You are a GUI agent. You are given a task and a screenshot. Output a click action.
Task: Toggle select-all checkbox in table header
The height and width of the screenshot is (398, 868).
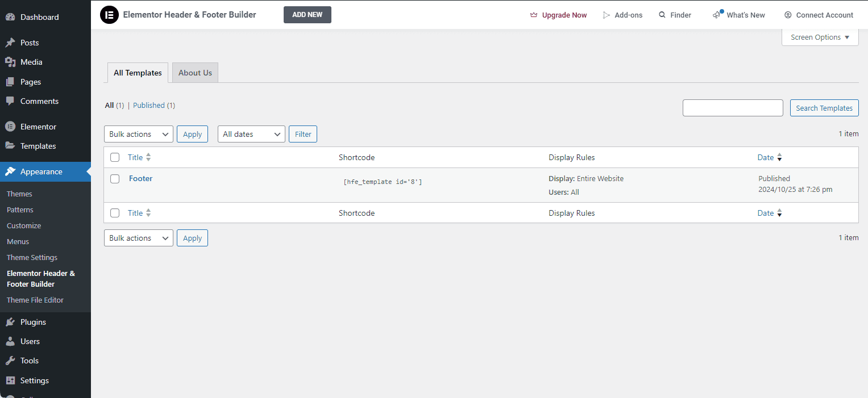tap(115, 157)
